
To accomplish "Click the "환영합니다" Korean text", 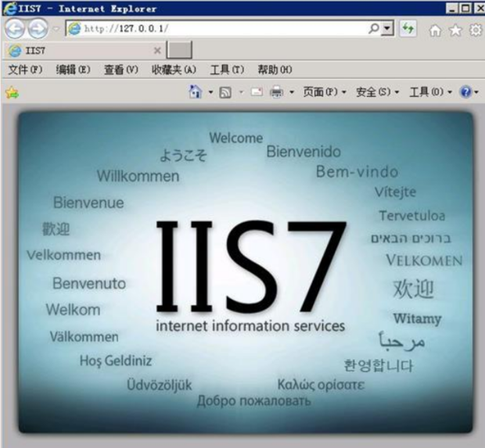I will point(379,365).
